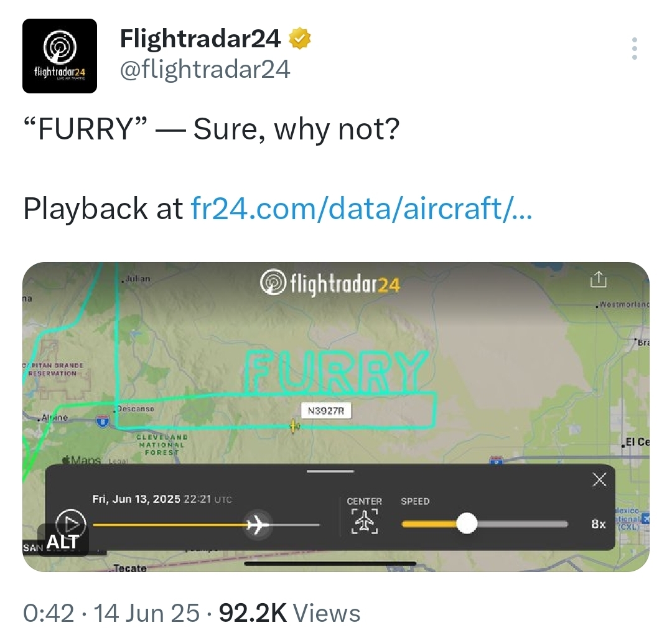This screenshot has width=672, height=643.
Task: Click the airplane marker on timeline
Action: coord(258,525)
